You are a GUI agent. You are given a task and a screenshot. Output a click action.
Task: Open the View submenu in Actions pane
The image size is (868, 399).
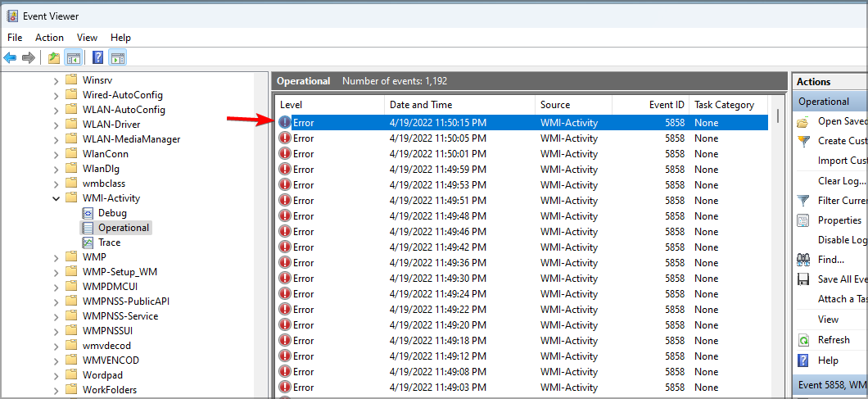(x=828, y=320)
